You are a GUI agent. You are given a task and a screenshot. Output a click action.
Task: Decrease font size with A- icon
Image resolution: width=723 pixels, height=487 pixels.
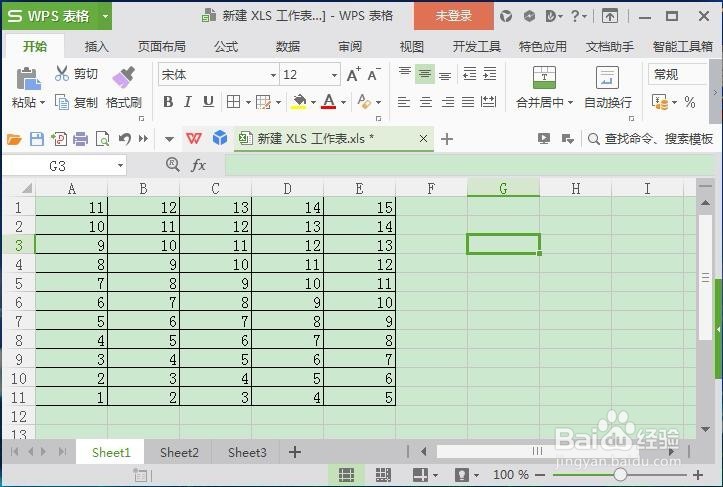pos(373,74)
